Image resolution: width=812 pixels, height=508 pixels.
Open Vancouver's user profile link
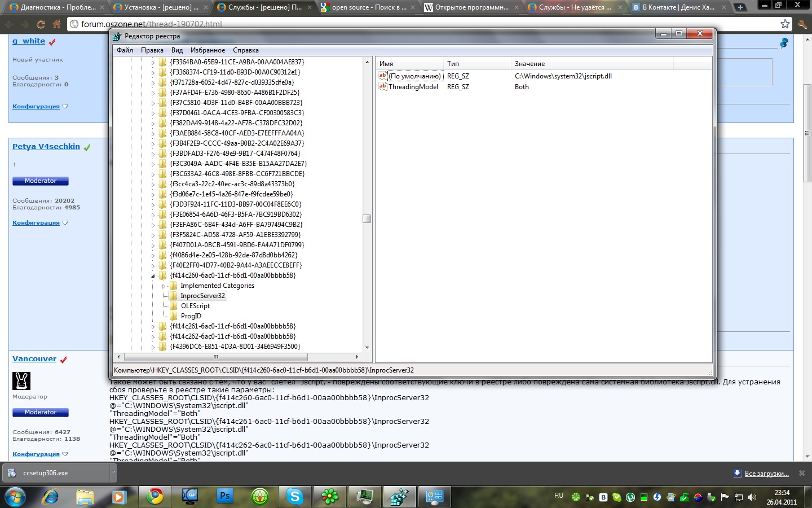point(34,359)
